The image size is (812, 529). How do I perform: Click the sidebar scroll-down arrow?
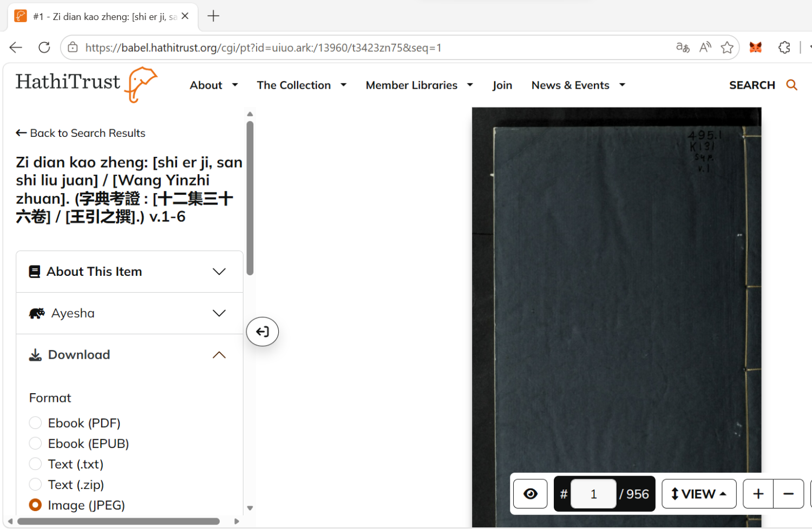(x=250, y=508)
